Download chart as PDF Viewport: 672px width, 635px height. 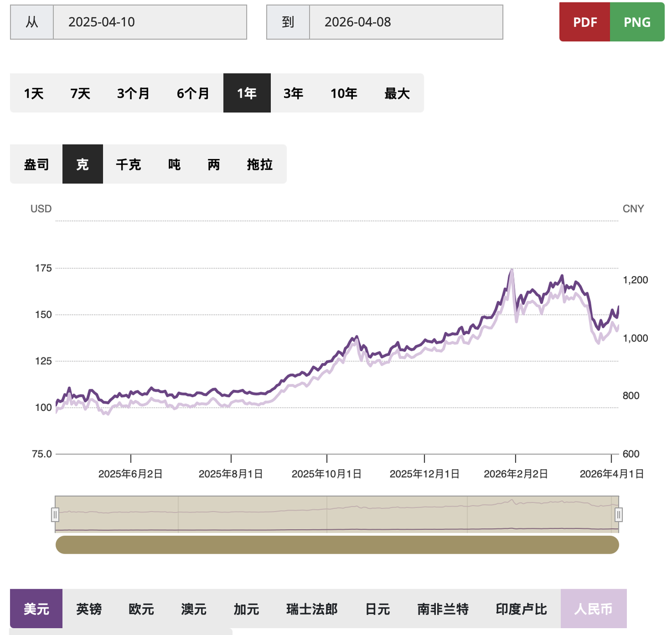585,22
